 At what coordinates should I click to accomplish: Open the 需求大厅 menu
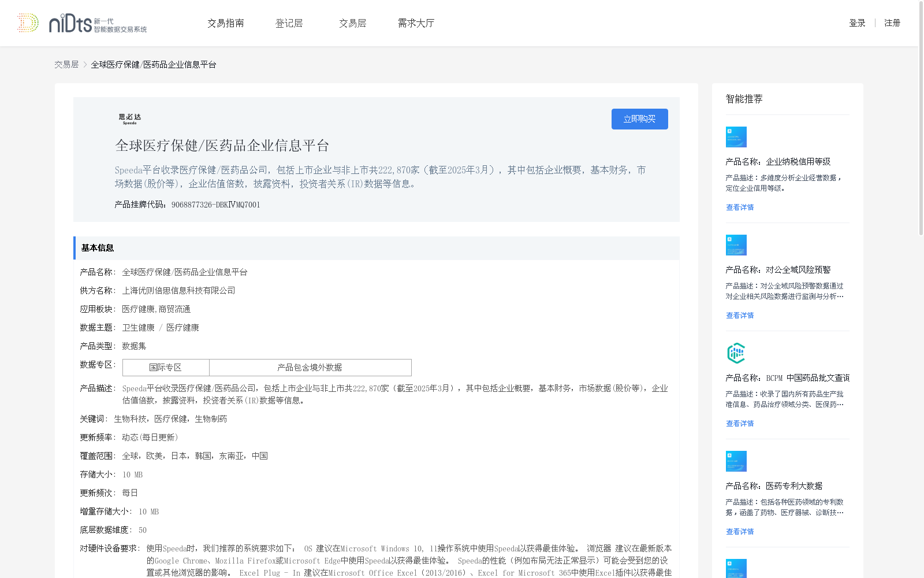pos(416,23)
